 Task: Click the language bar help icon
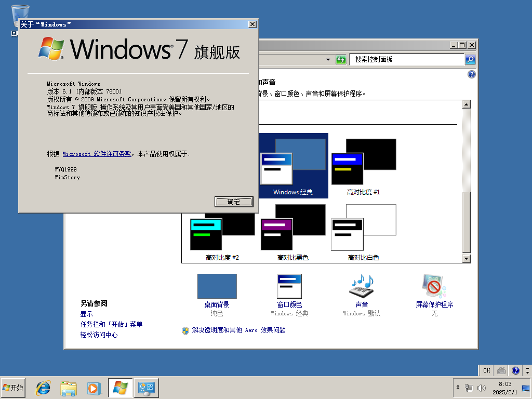[516, 370]
